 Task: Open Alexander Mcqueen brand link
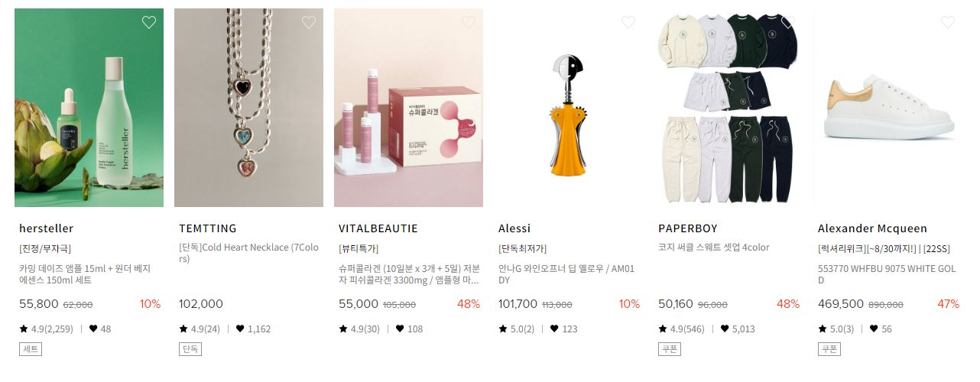pos(872,228)
